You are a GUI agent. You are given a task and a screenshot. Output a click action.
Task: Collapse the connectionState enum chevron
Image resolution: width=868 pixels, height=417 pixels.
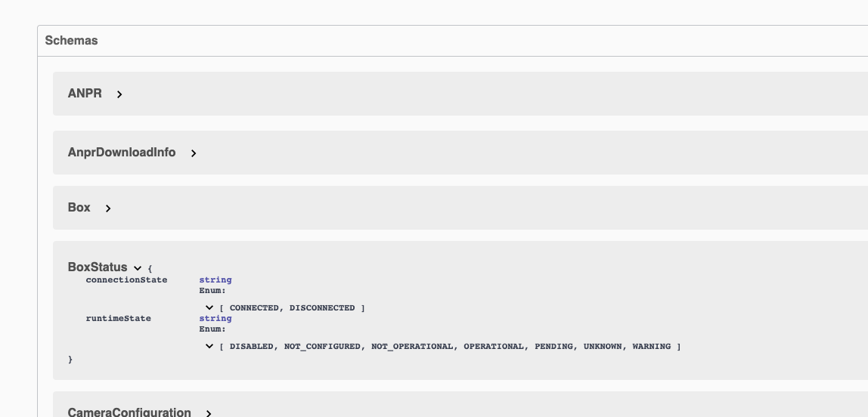tap(209, 307)
